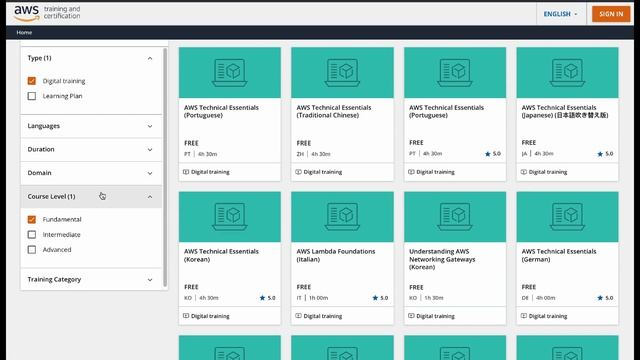The height and width of the screenshot is (360, 640).
Task: Click "KO | 1h 30m" duration text
Action: (426, 298)
